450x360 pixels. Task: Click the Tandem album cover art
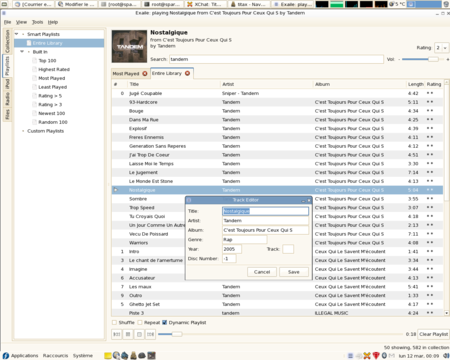pos(129,46)
